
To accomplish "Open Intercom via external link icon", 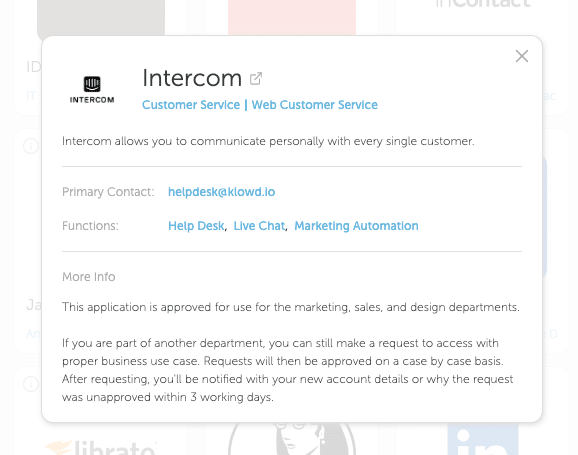I will [x=255, y=79].
